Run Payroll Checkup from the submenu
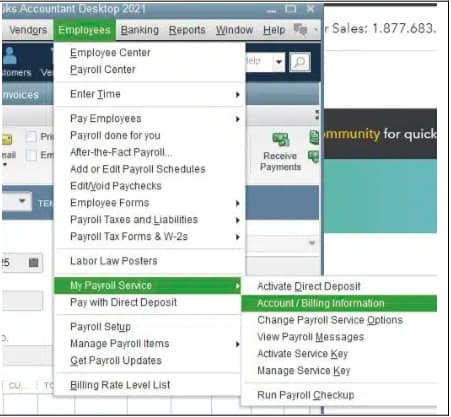This screenshot has width=451, height=417. click(339, 395)
